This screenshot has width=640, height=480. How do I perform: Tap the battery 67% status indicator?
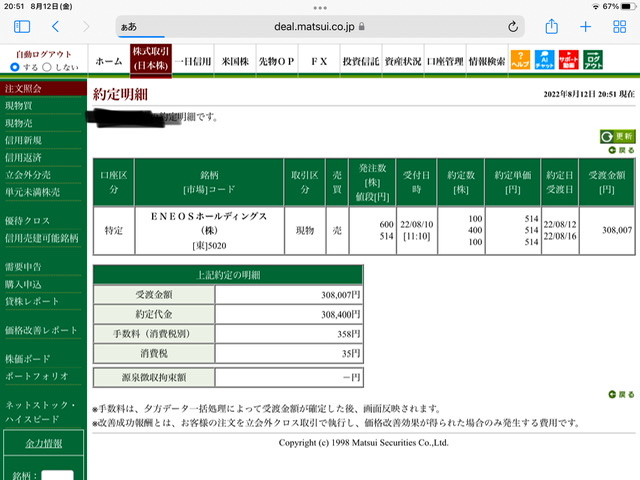617,7
